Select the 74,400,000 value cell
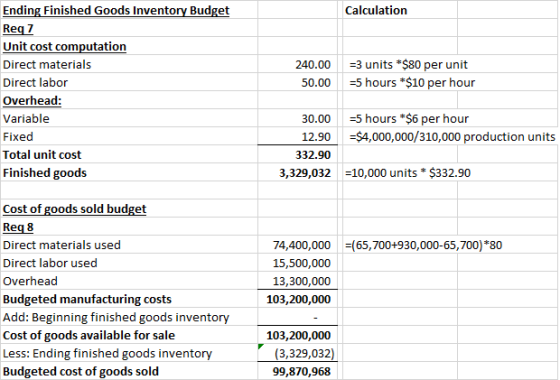 tap(298, 245)
